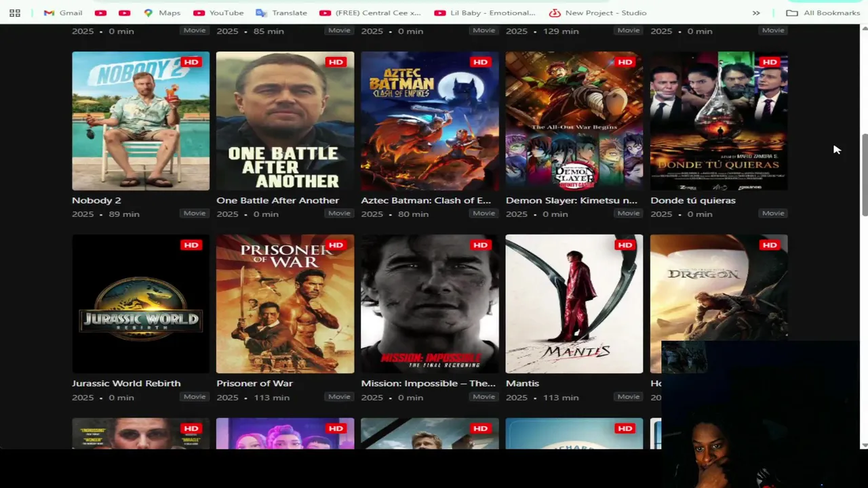Screen dimensions: 868x488
Task: Open the Prisoner of War poster
Action: point(285,304)
